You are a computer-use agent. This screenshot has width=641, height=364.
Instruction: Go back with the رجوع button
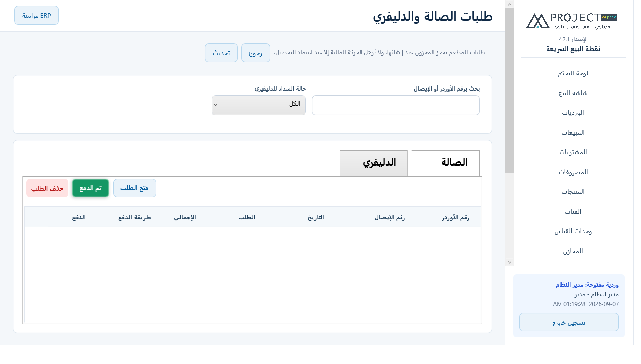coord(256,53)
